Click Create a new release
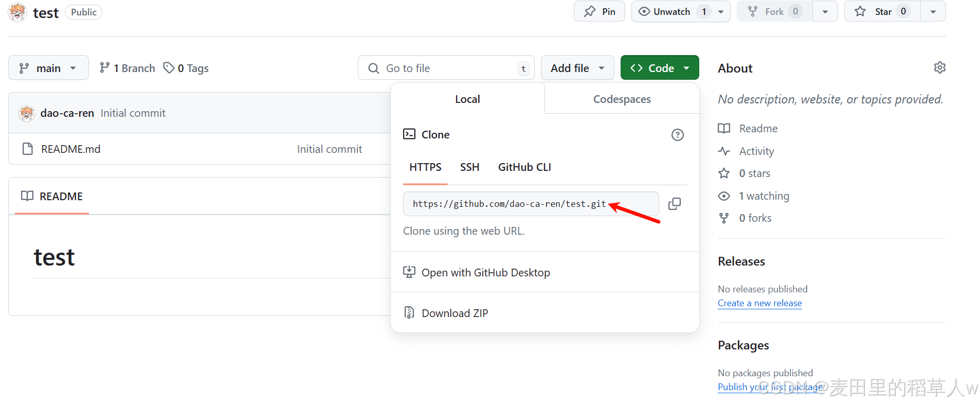 pos(760,303)
